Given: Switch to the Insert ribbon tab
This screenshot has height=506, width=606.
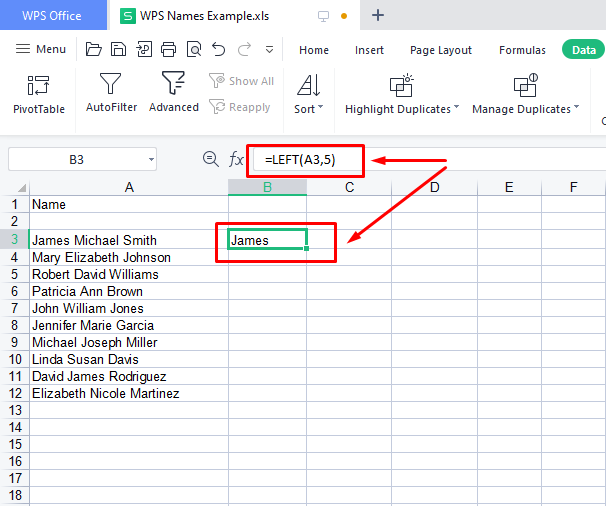Looking at the screenshot, I should click(369, 50).
